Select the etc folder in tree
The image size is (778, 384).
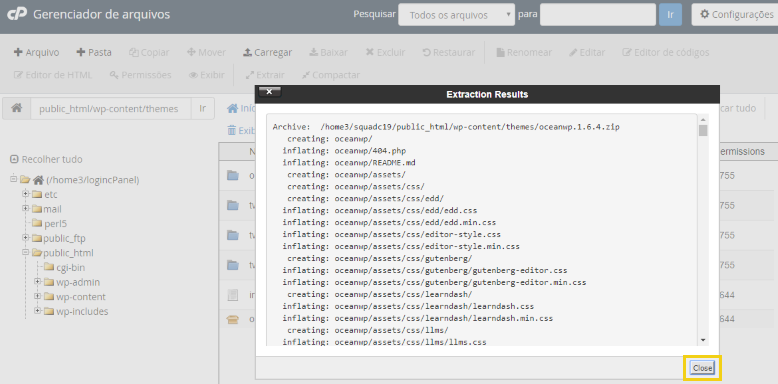[51, 194]
